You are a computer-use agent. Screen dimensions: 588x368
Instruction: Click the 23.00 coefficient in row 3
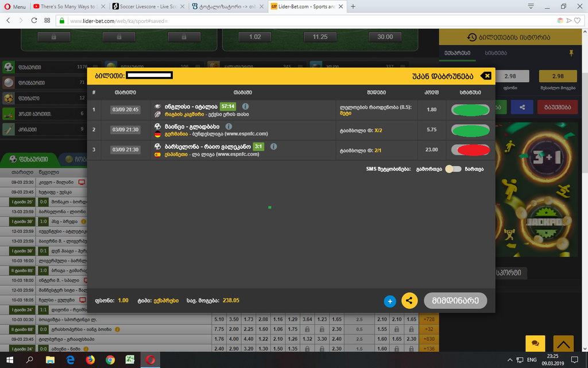[431, 149]
